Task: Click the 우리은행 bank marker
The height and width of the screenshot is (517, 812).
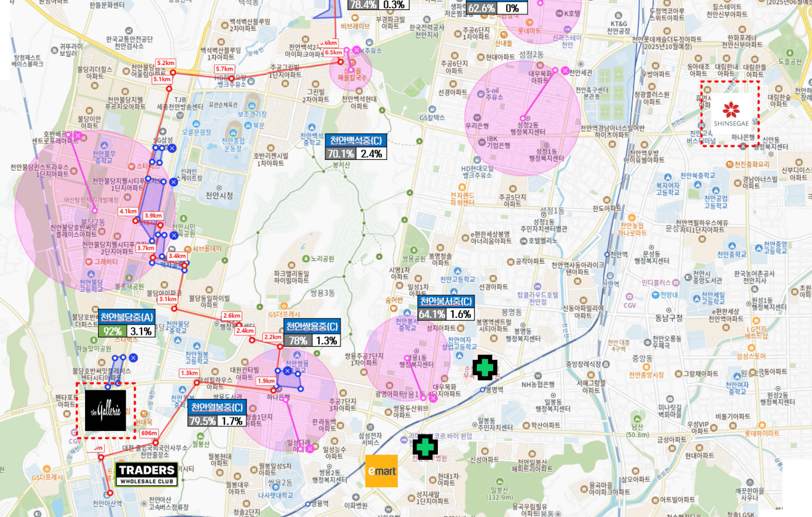Action: tap(477, 117)
